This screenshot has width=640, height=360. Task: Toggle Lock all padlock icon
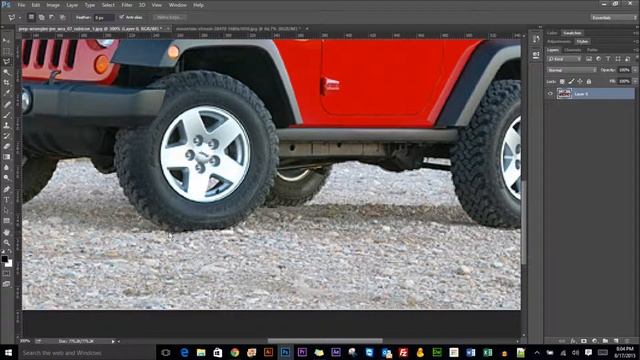[x=589, y=82]
